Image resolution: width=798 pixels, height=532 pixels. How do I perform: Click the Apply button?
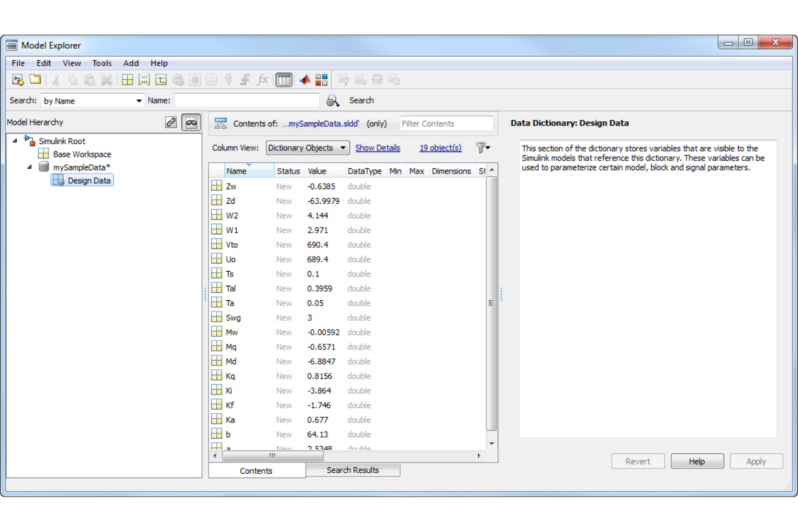[756, 461]
